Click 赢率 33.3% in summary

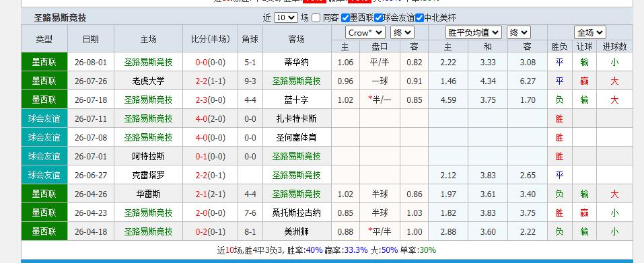355,250
